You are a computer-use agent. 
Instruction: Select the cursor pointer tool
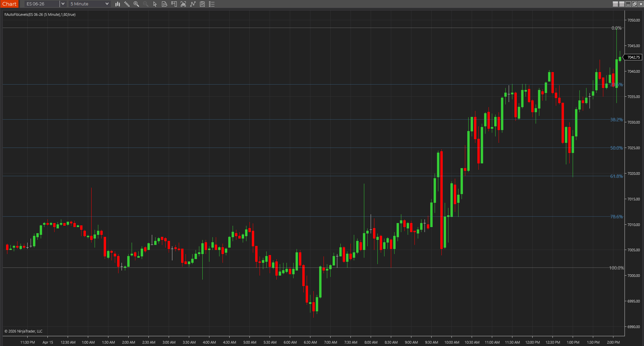click(155, 4)
